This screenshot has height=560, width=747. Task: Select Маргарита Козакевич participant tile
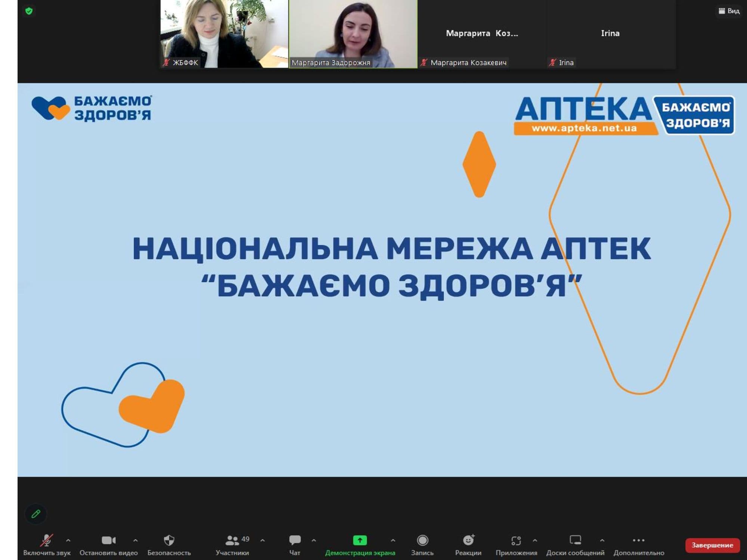482,34
